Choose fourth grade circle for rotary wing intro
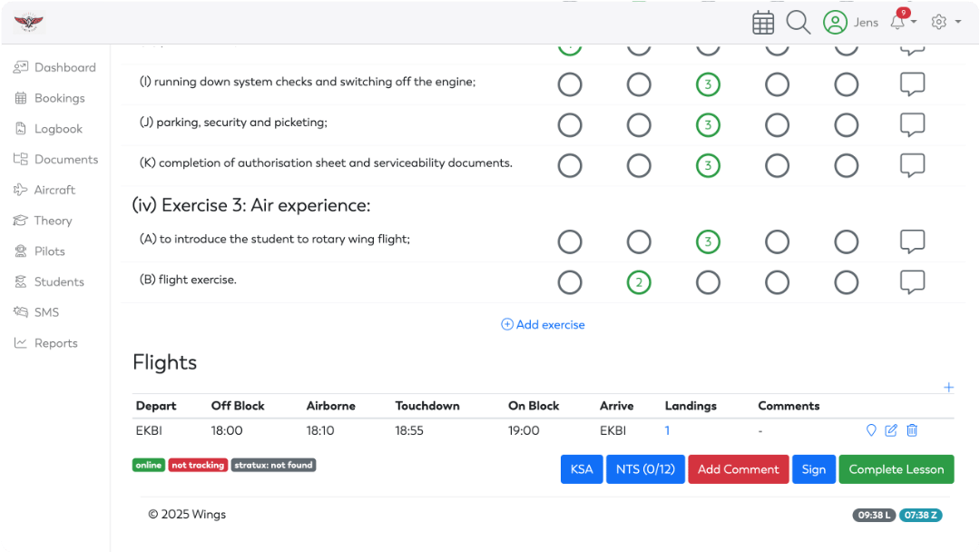980x552 pixels. tap(777, 241)
